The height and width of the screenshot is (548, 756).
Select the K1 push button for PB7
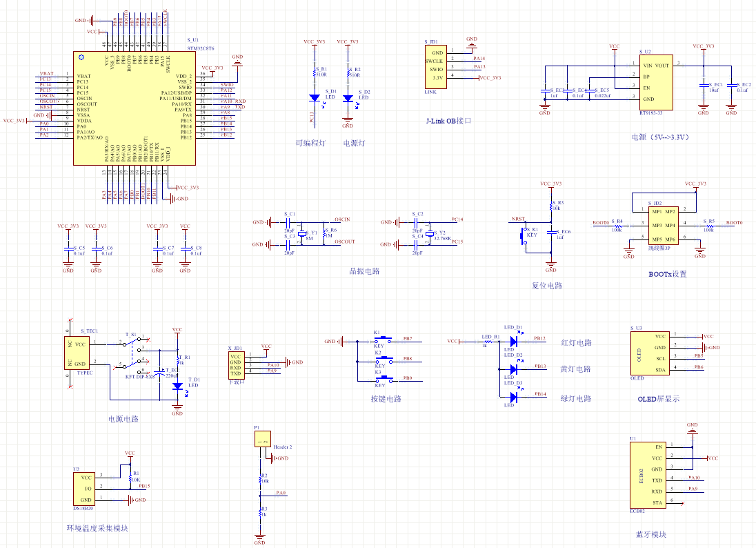(384, 340)
